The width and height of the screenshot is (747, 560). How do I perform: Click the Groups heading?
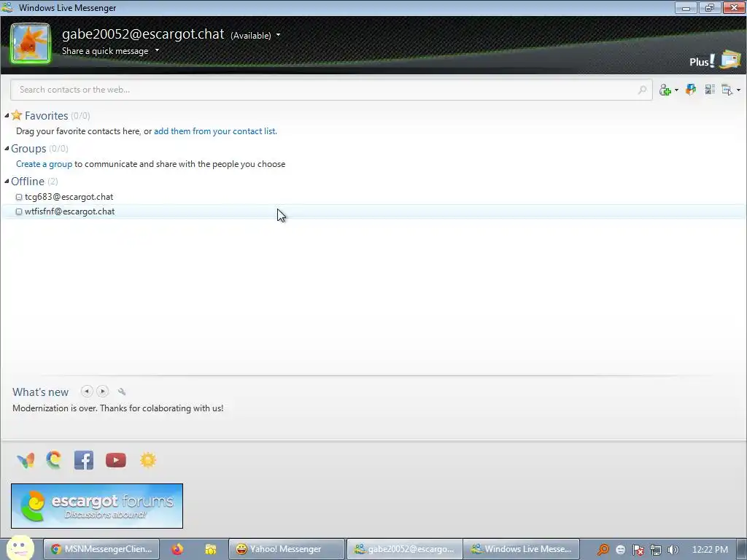pyautogui.click(x=28, y=149)
